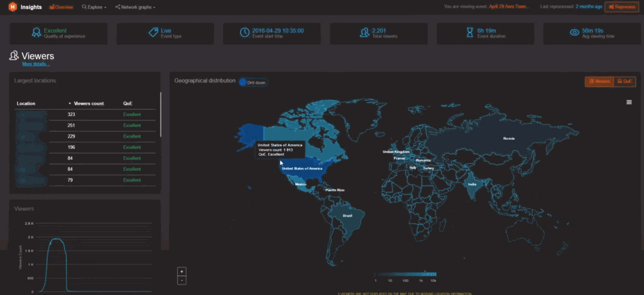Click the Reprocess button

pyautogui.click(x=622, y=7)
